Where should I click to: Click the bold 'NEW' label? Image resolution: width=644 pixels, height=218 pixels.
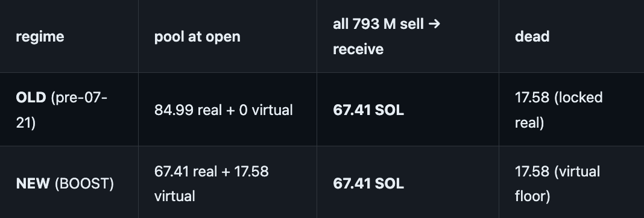coord(33,184)
